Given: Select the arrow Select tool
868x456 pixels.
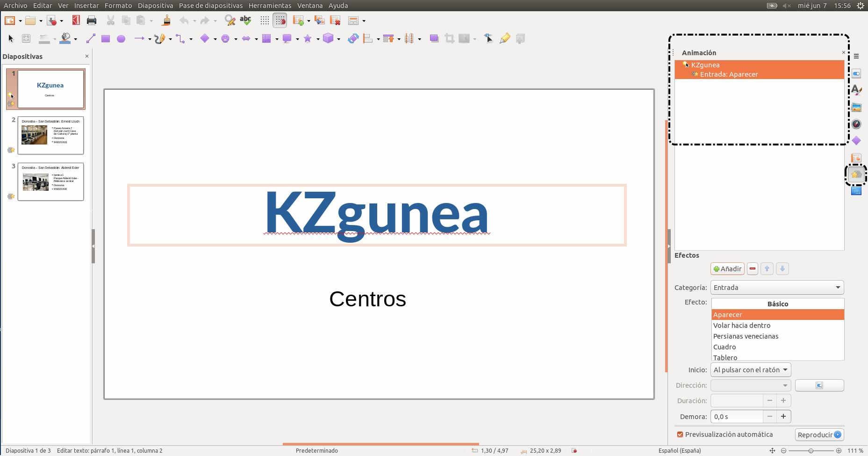Looking at the screenshot, I should pyautogui.click(x=11, y=38).
